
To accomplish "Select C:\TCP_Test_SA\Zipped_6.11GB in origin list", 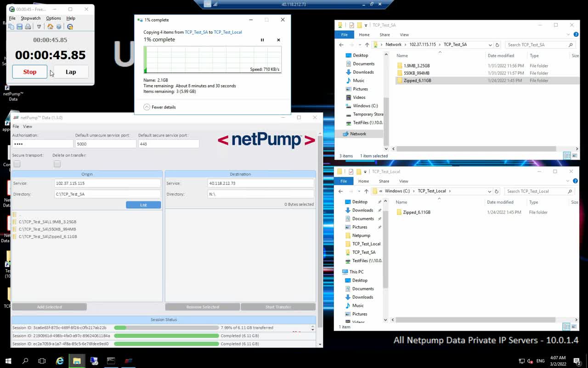I will pyautogui.click(x=48, y=236).
